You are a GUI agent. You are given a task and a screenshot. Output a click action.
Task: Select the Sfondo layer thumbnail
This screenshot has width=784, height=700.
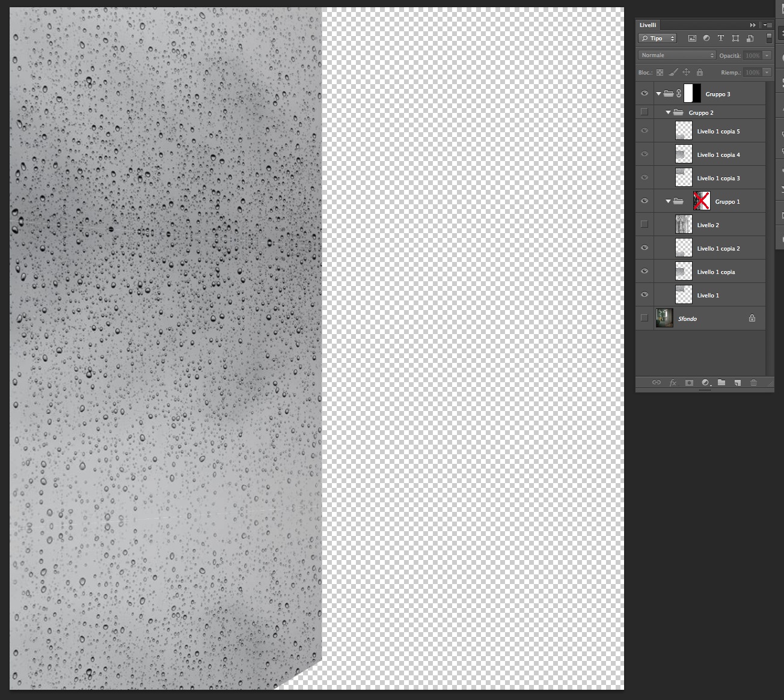point(664,318)
